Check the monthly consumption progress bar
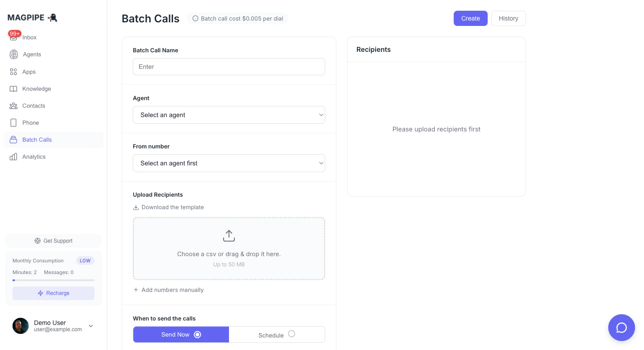The width and height of the screenshot is (644, 350). click(x=53, y=280)
